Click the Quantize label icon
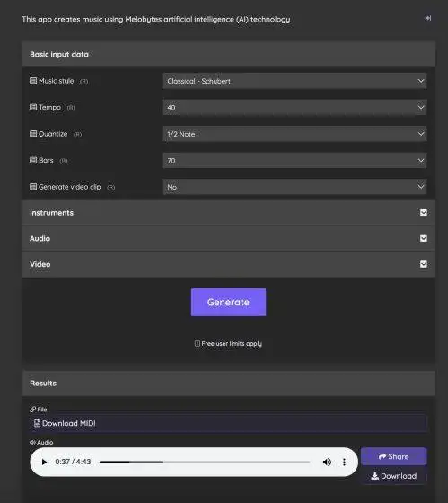This screenshot has width=448, height=503. 33,134
